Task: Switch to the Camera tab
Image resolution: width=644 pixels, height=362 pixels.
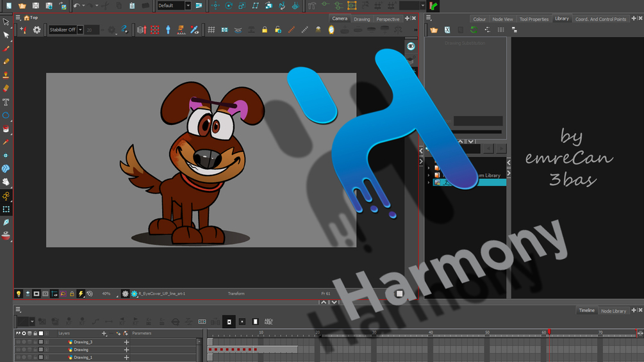Action: 339,19
